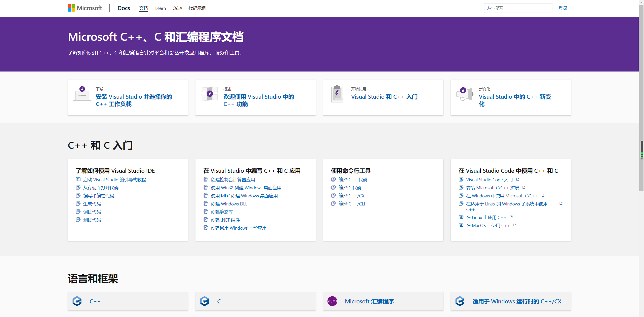Open 安装 Visual Studio 并选择你的 C++ 工作负载
This screenshot has width=644, height=317.
coord(134,100)
